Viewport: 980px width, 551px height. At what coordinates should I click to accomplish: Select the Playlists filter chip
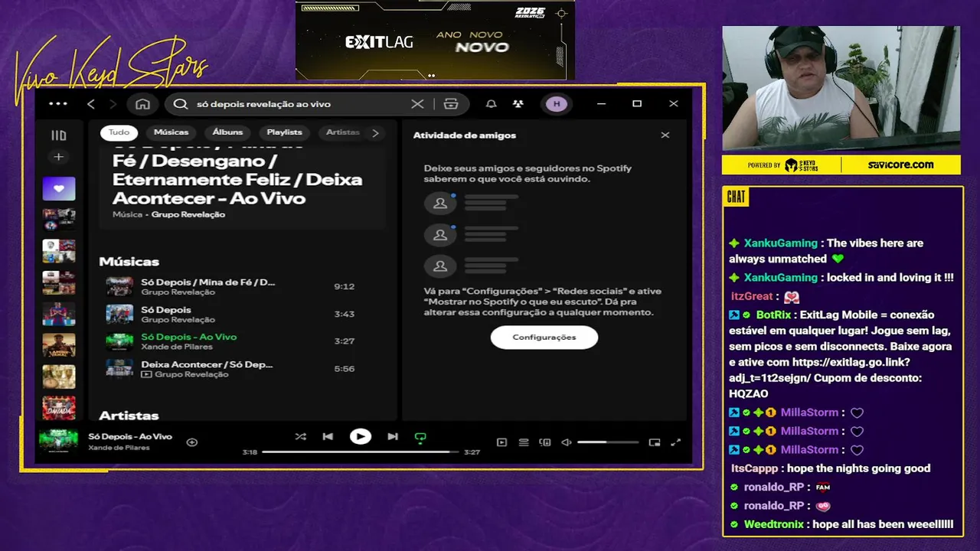(x=284, y=132)
